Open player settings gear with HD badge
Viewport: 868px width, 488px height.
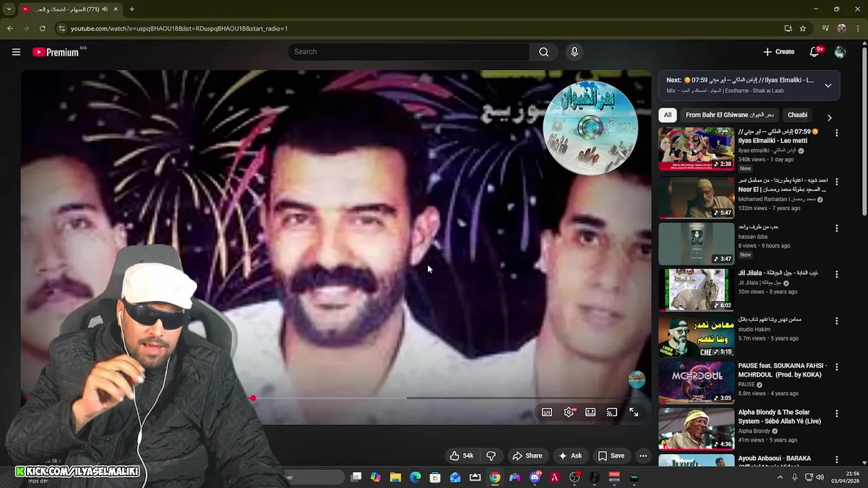tap(569, 412)
